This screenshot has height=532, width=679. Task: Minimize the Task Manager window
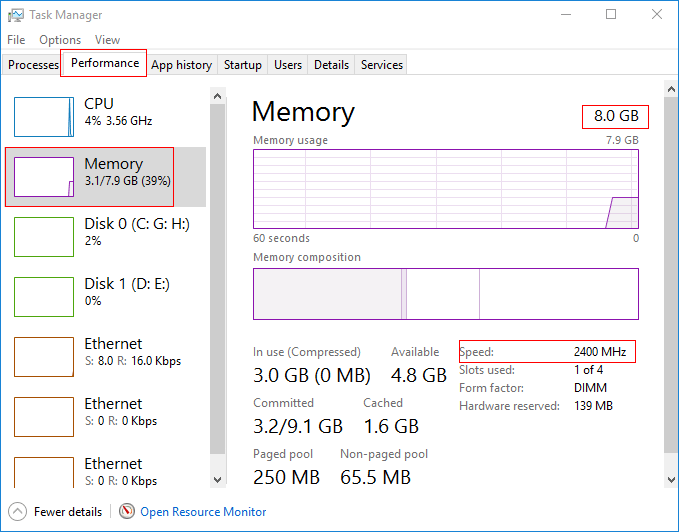[566, 14]
